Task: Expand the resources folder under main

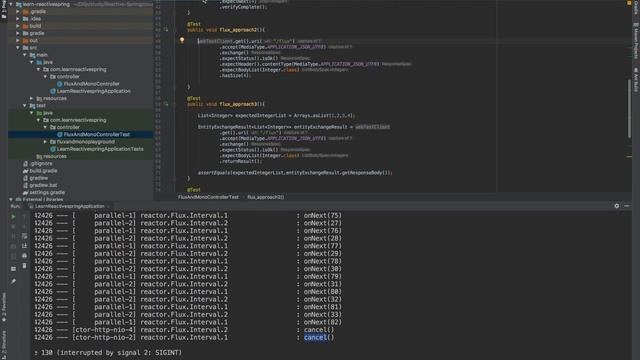Action: click(31, 98)
